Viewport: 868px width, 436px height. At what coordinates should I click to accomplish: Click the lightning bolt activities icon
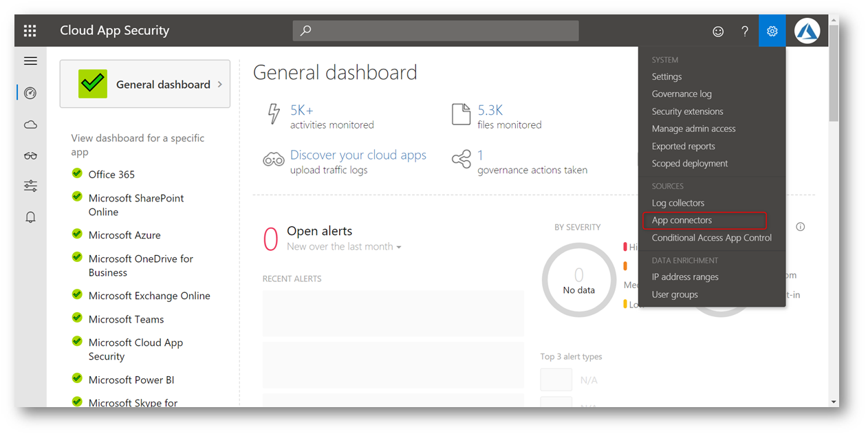pos(274,115)
